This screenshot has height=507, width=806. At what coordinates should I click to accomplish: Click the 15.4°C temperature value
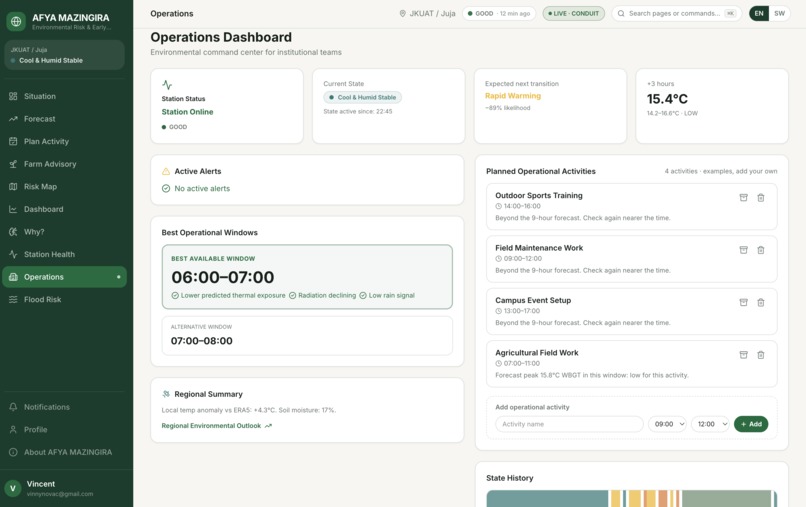point(667,99)
